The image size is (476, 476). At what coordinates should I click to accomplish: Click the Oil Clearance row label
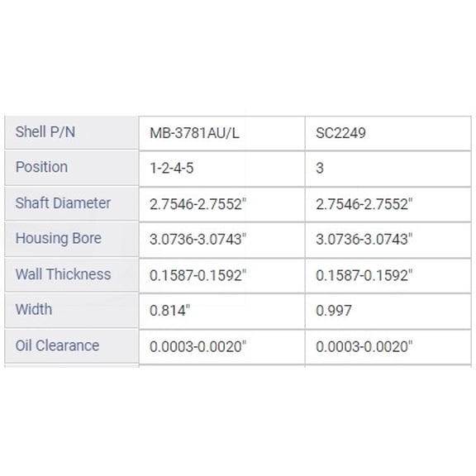(72, 345)
